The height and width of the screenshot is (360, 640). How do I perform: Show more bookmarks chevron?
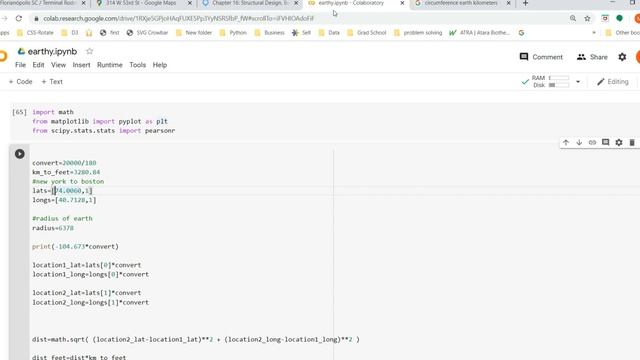(x=594, y=33)
